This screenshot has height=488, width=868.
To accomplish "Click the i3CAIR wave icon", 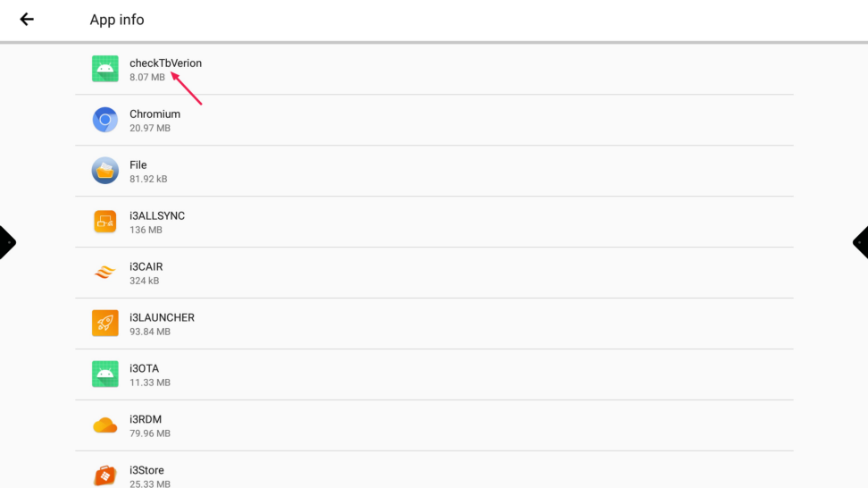I will (105, 273).
